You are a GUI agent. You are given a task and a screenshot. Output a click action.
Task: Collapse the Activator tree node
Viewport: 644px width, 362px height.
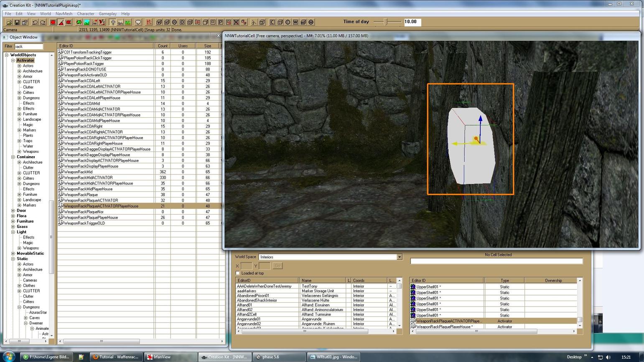[13, 61]
